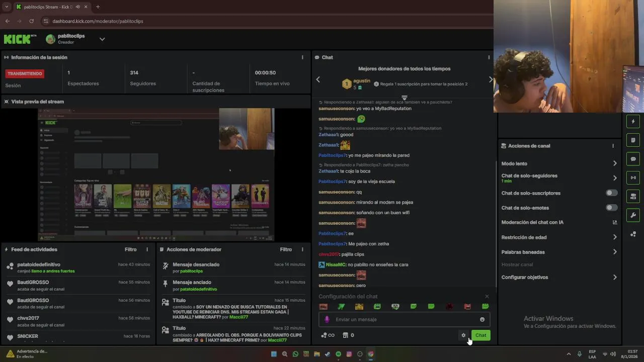The width and height of the screenshot is (644, 362).
Task: Open session information three-dot menu
Action: pyautogui.click(x=302, y=57)
